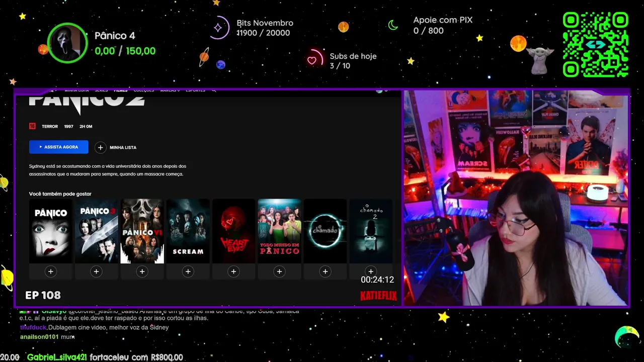The image size is (644, 362).
Task: Click the green crescent moon PIX icon
Action: coord(393,25)
